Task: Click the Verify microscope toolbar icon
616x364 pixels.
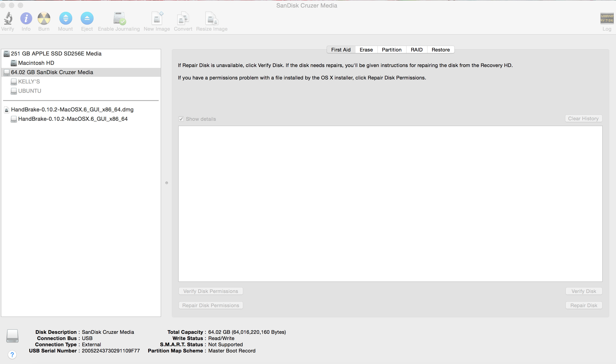Action: click(x=8, y=18)
